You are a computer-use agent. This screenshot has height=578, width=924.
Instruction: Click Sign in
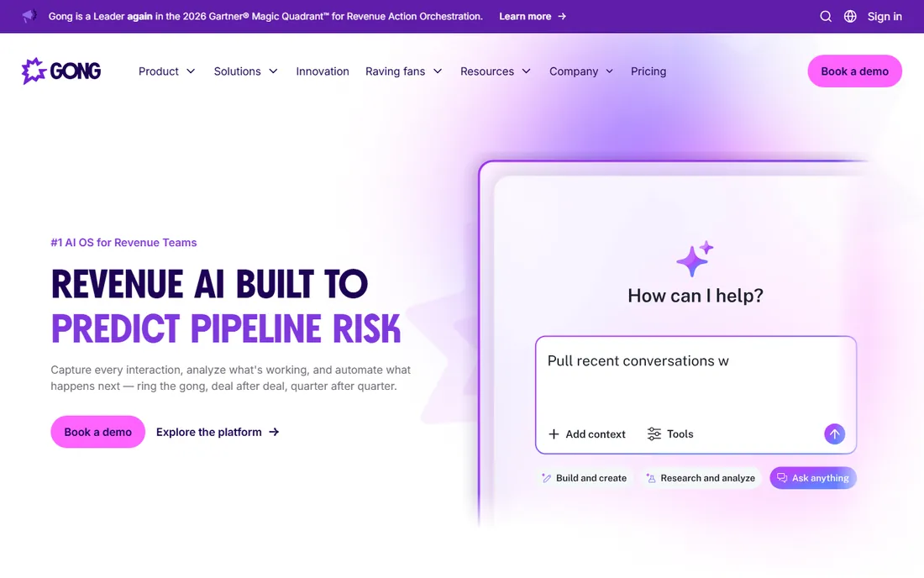pos(885,17)
